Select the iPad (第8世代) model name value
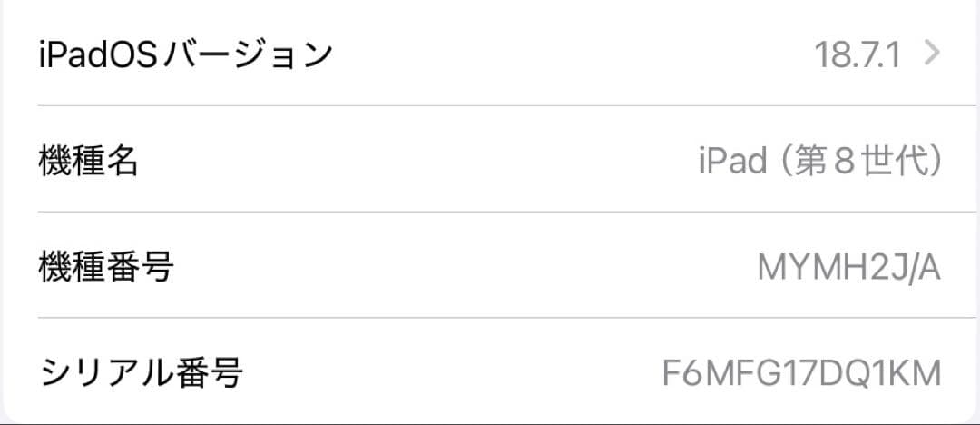980x425 pixels. tap(819, 162)
